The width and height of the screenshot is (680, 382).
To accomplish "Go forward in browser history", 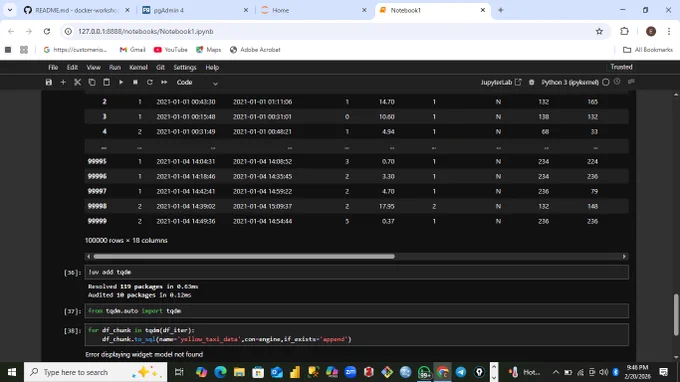I will [29, 31].
